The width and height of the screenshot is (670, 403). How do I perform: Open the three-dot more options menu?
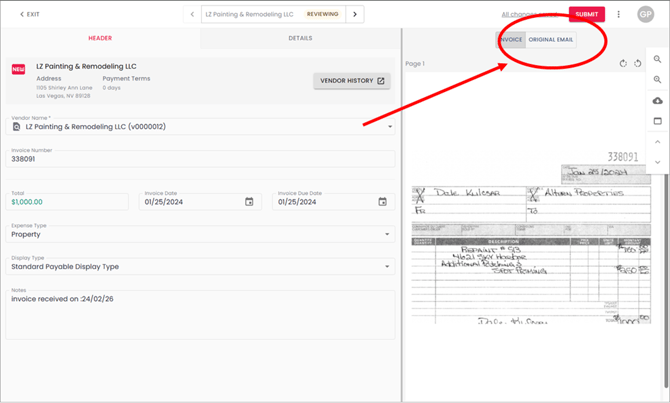619,14
